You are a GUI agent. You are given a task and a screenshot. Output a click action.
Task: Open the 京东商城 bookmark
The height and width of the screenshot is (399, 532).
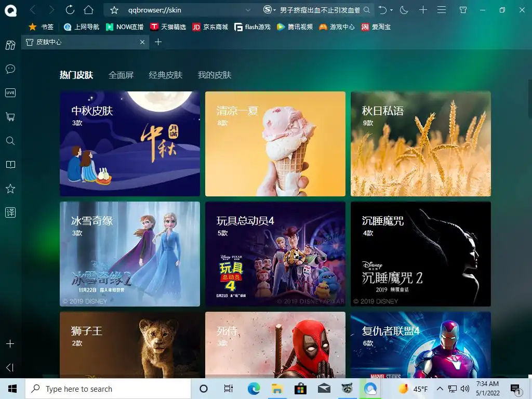point(210,27)
